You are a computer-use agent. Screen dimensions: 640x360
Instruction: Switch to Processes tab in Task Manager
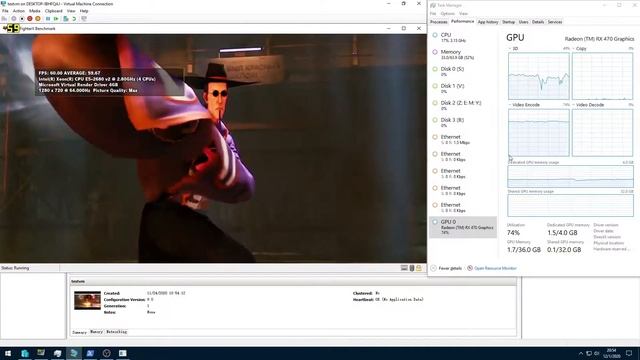pyautogui.click(x=439, y=22)
